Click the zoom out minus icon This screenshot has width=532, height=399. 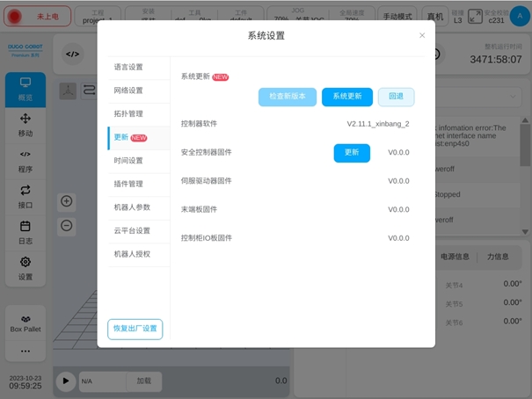pos(67,225)
